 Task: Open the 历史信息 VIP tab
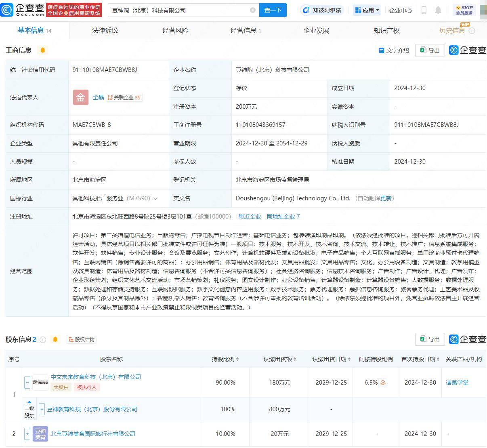(x=452, y=31)
